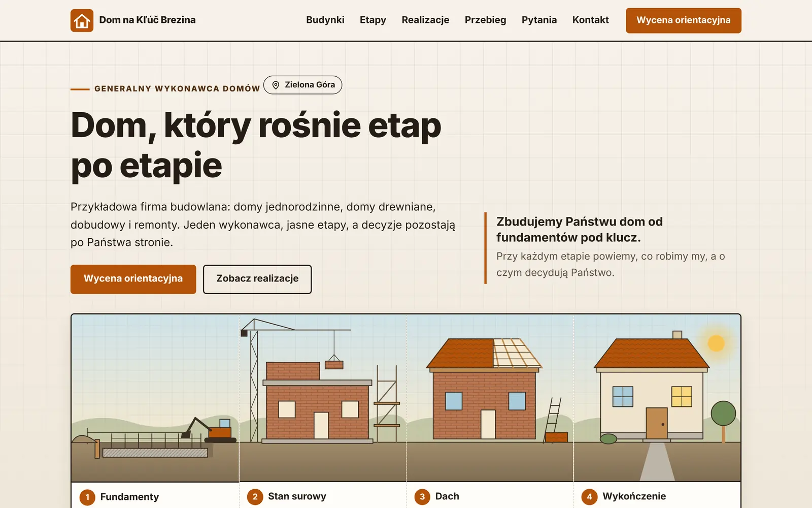Image resolution: width=812 pixels, height=508 pixels.
Task: Open Zobacz realizacje
Action: click(257, 279)
